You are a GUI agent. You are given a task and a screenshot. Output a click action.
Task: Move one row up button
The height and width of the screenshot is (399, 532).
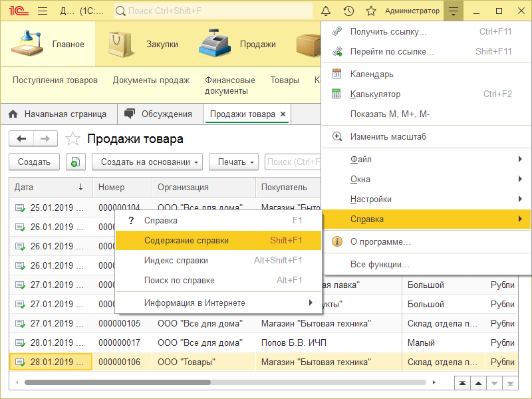pyautogui.click(x=478, y=384)
